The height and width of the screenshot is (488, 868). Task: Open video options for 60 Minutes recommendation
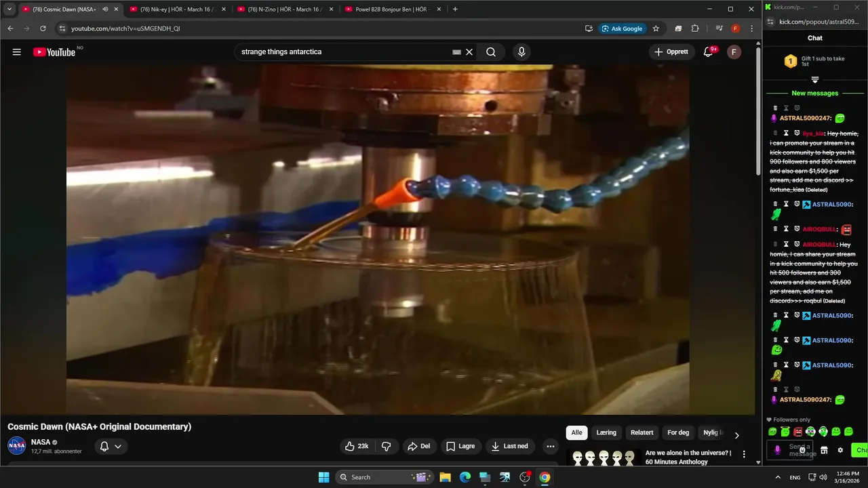(744, 454)
